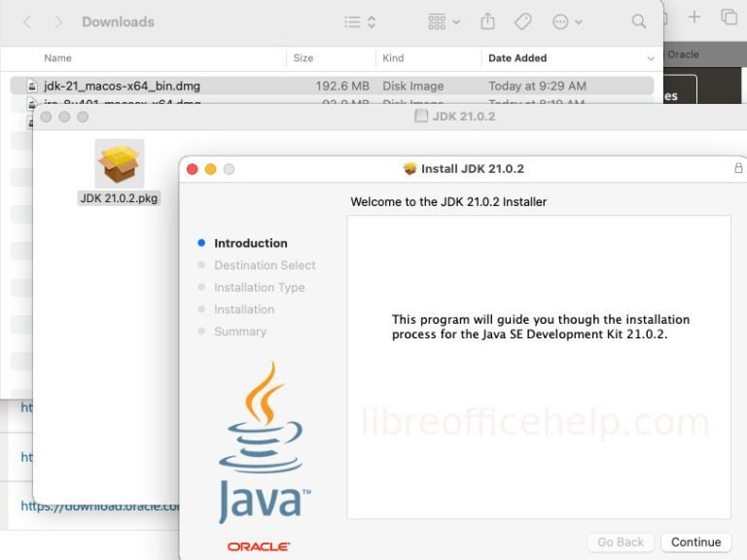The image size is (747, 560).
Task: Sort Finder list by Kind column
Action: [393, 58]
